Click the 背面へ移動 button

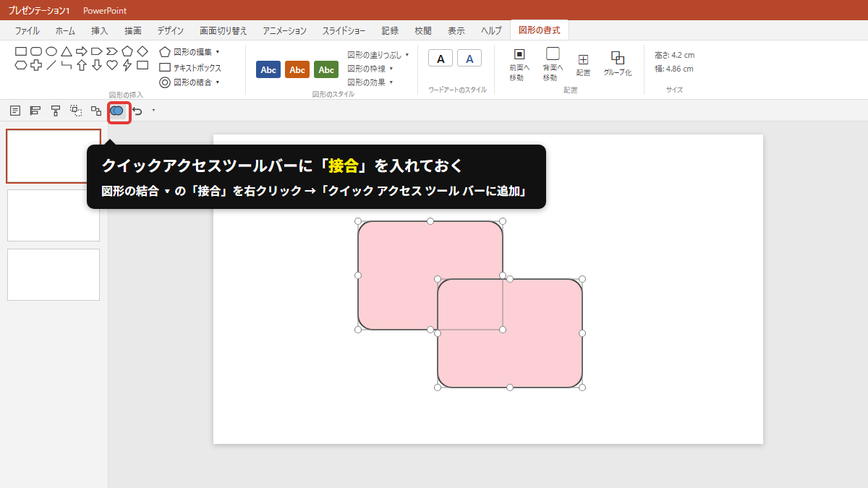tap(553, 64)
